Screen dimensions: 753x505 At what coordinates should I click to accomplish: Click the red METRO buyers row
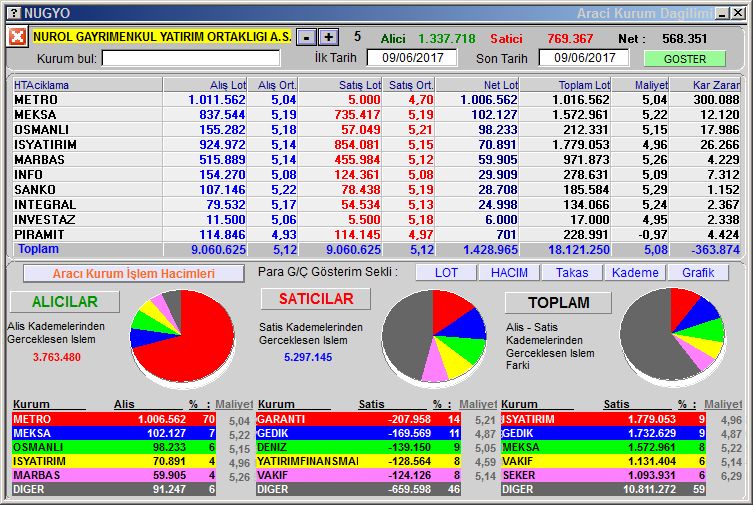[114, 419]
